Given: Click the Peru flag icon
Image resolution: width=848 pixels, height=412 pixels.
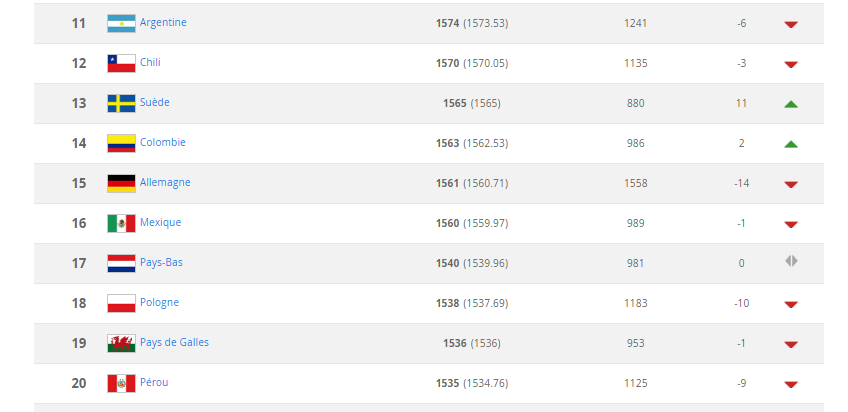Looking at the screenshot, I should 121,383.
